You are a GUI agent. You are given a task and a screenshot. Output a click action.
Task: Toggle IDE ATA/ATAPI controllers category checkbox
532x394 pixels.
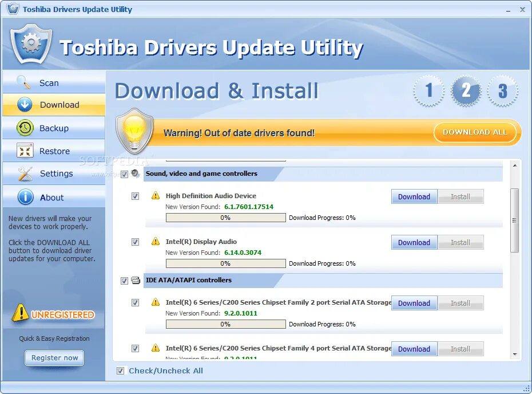(124, 281)
